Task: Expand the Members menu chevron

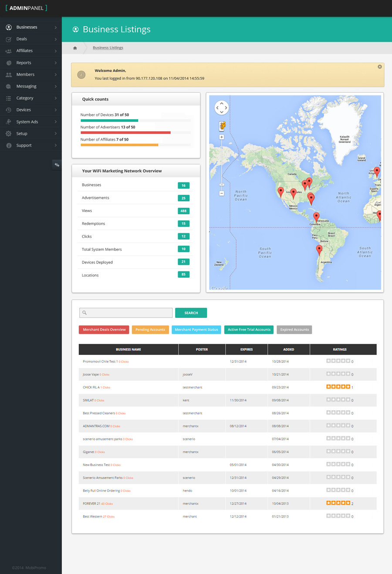Action: (56, 74)
